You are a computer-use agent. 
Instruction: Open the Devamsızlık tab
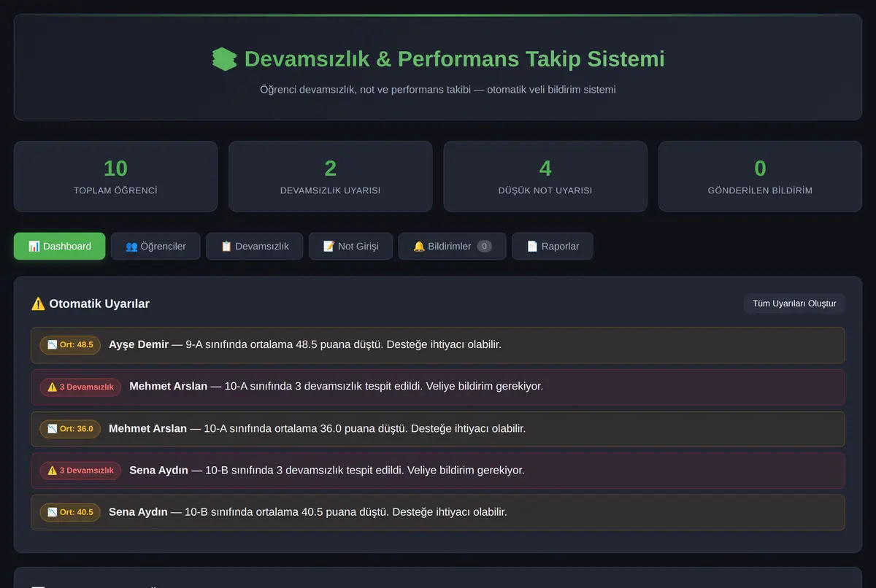point(254,247)
